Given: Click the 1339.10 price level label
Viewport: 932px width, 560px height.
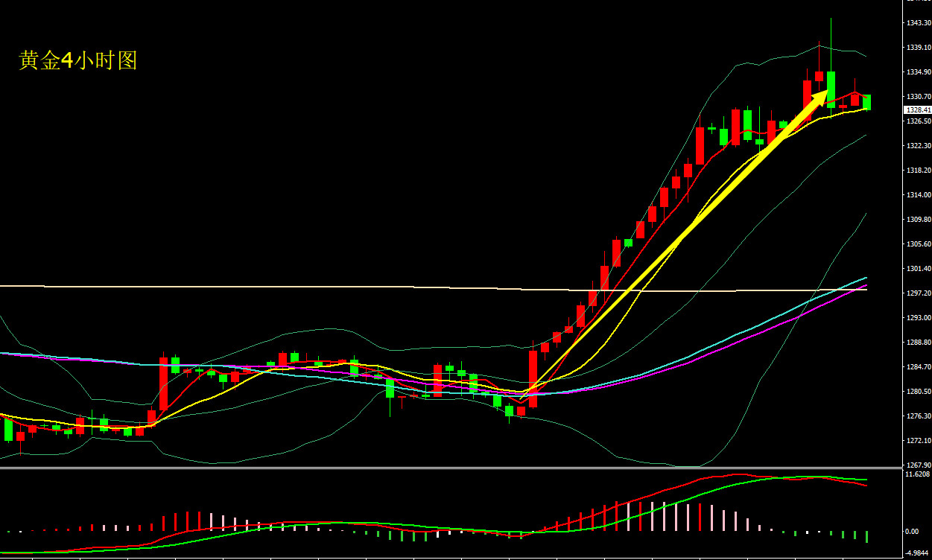Looking at the screenshot, I should pos(918,48).
